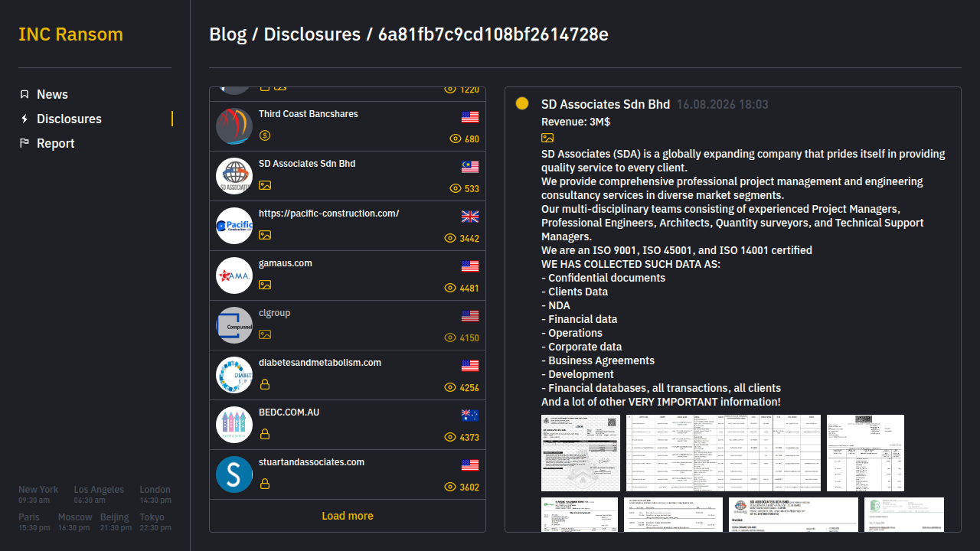
Task: Load more entries in the list
Action: click(x=348, y=516)
